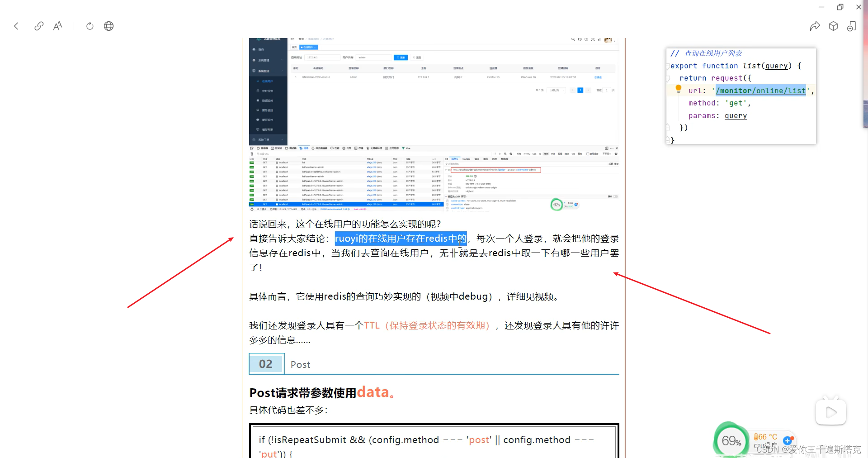Open the floating video play button
The width and height of the screenshot is (868, 458).
831,412
